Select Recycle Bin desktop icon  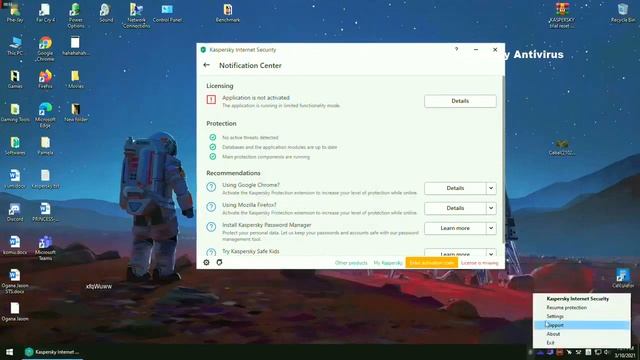623,13
